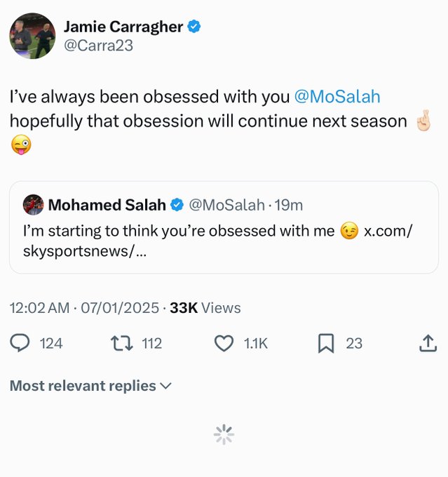The image size is (448, 477).
Task: Open the @MoSalah handle in quoted tweet
Action: (227, 205)
